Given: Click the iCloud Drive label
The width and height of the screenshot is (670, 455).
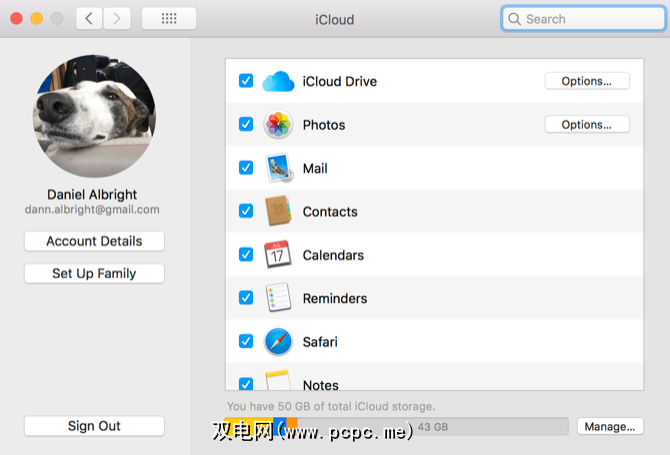Looking at the screenshot, I should 340,81.
